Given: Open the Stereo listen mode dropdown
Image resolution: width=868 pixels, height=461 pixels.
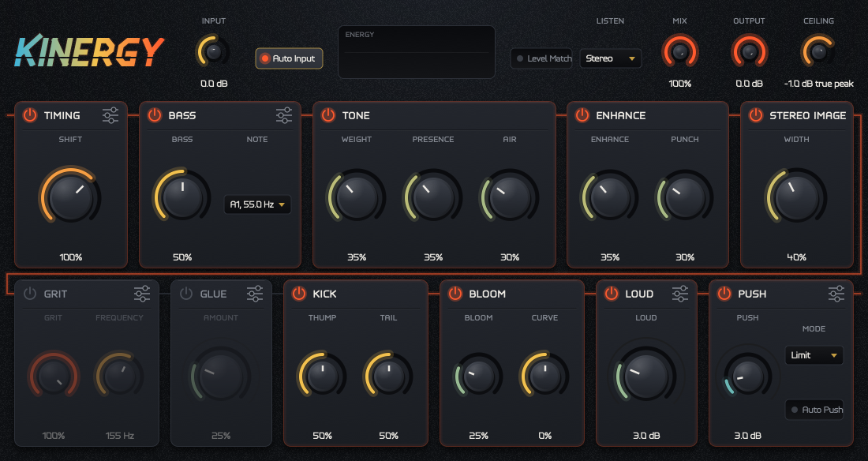Looking at the screenshot, I should [611, 58].
